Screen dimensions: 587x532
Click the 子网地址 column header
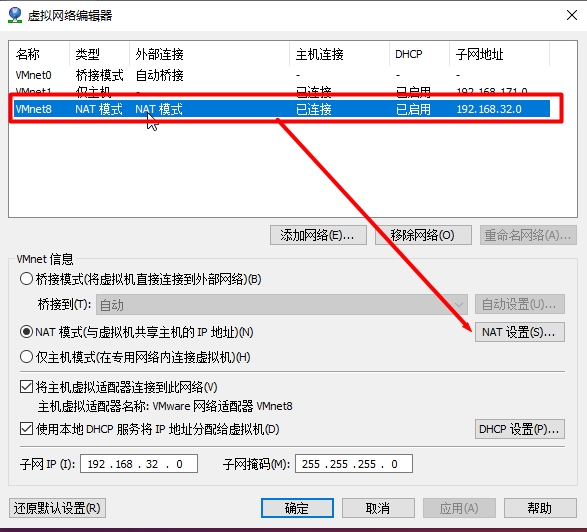(x=500, y=54)
